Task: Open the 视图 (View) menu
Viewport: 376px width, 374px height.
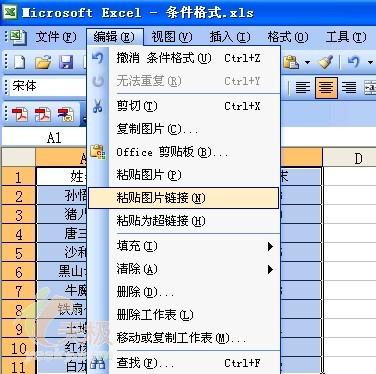Action: pyautogui.click(x=172, y=37)
